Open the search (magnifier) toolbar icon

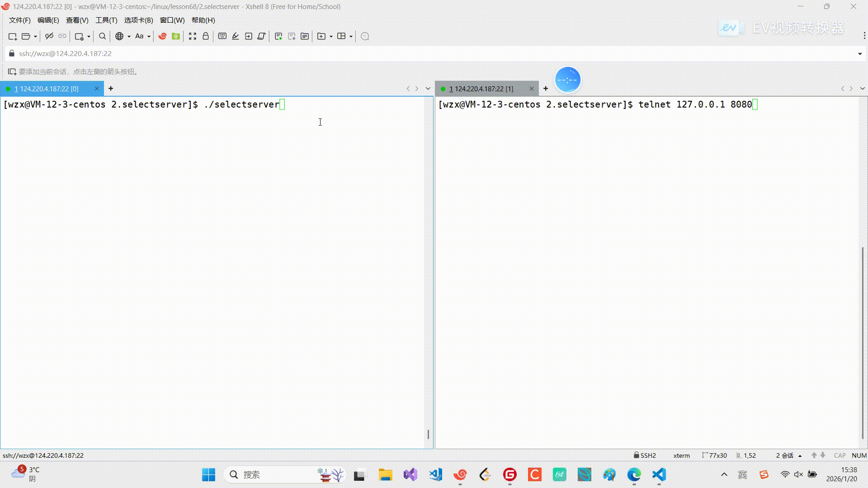[x=103, y=36]
